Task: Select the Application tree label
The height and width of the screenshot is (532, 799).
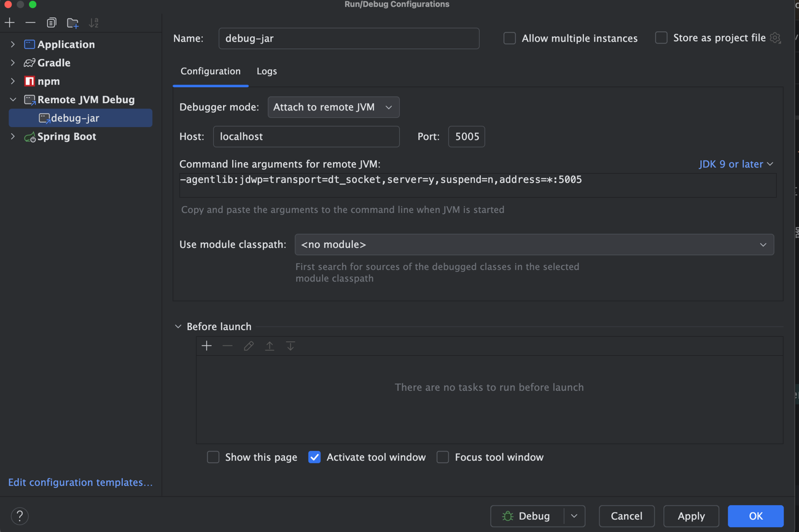Action: pos(66,44)
